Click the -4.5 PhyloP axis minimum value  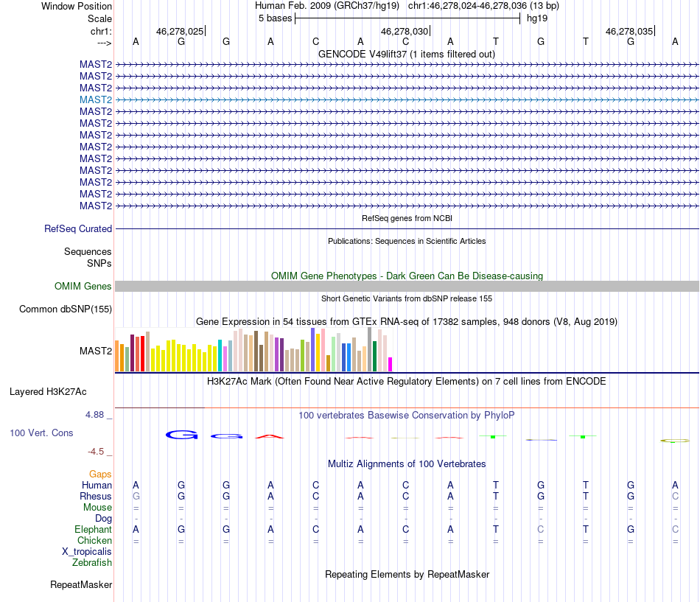(96, 452)
